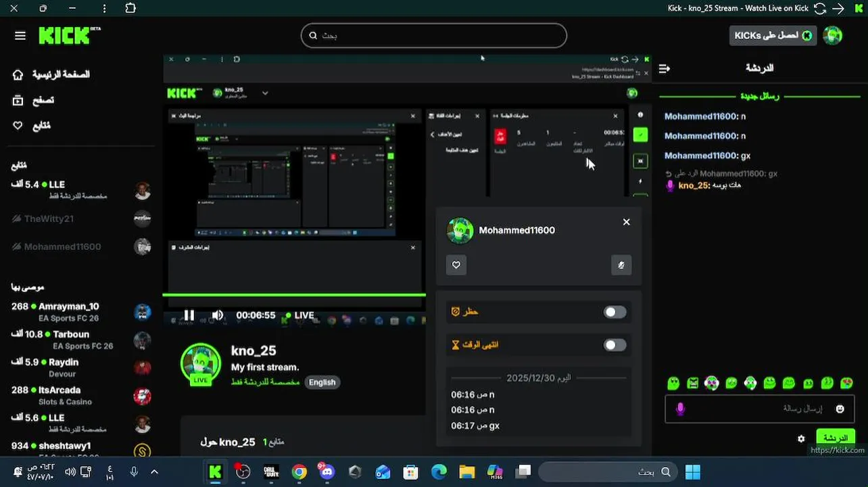Click the green stream progress bar
Viewport: 868px width, 487px height.
click(294, 294)
